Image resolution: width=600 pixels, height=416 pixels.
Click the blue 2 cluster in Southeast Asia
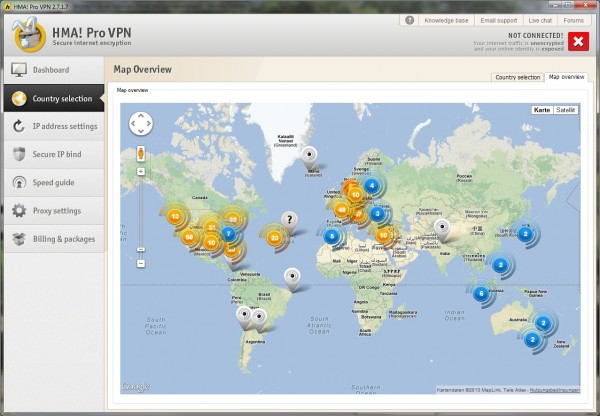[500, 264]
